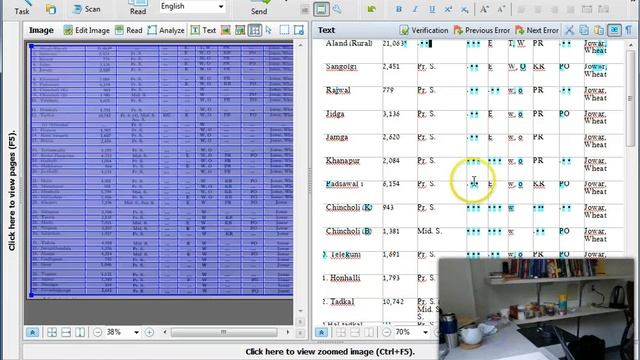Zoom out the text with minus button
The image size is (640, 360).
pos(386,332)
